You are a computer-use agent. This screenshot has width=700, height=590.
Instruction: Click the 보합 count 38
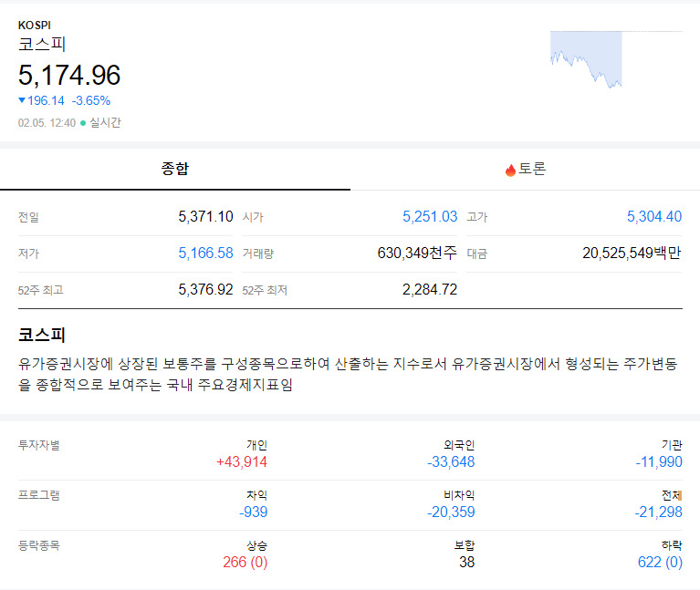click(467, 563)
